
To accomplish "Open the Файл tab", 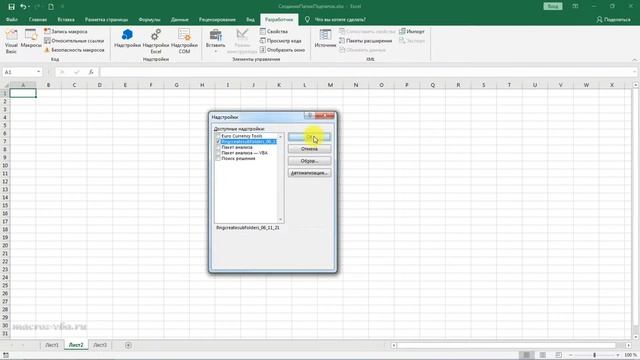I will [x=12, y=20].
